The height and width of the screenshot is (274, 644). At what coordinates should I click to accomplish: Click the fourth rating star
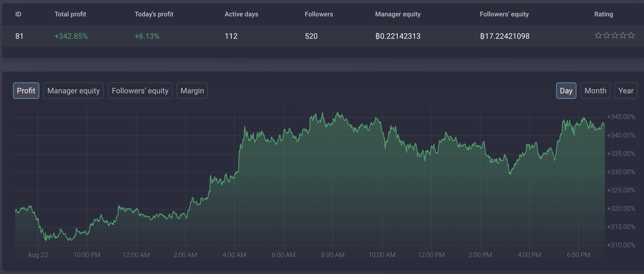pos(623,35)
